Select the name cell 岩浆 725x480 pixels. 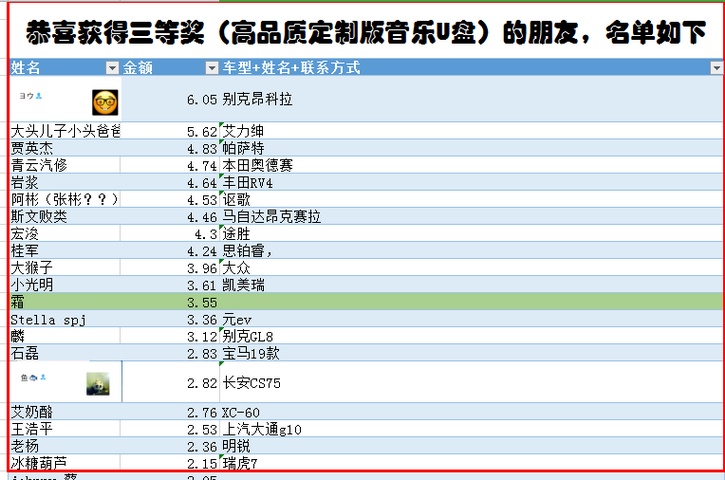[65, 182]
